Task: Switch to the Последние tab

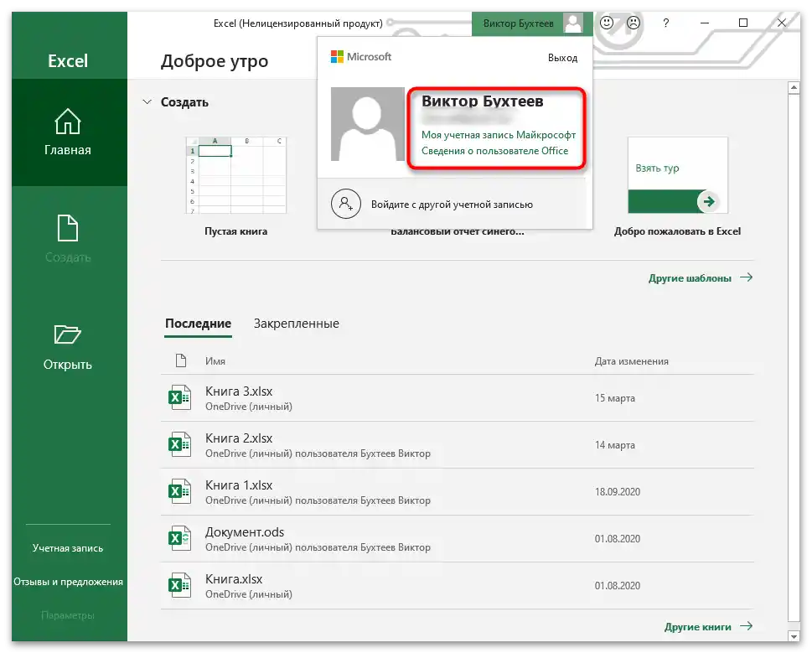Action: tap(198, 324)
